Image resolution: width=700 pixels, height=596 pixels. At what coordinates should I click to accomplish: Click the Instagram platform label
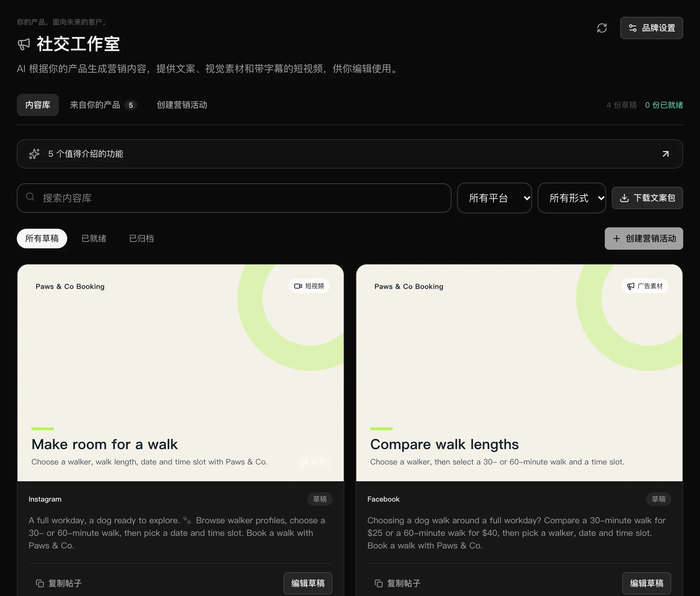pyautogui.click(x=45, y=499)
